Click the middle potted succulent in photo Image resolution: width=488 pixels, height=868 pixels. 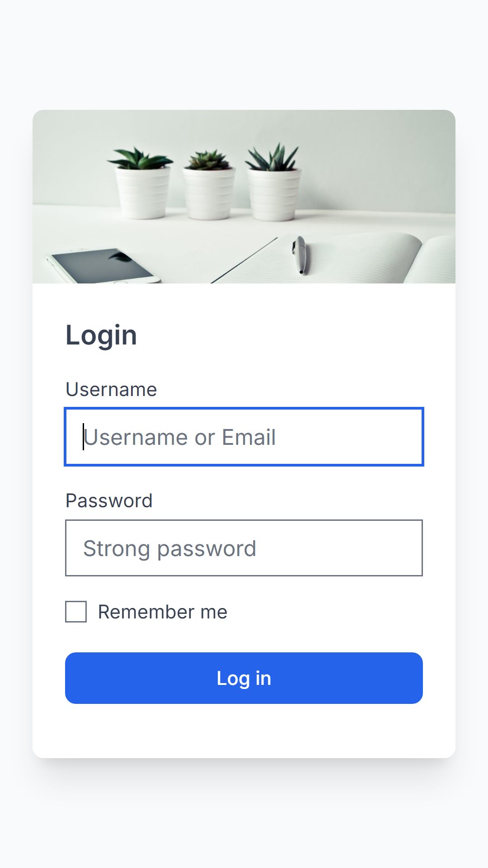(209, 185)
